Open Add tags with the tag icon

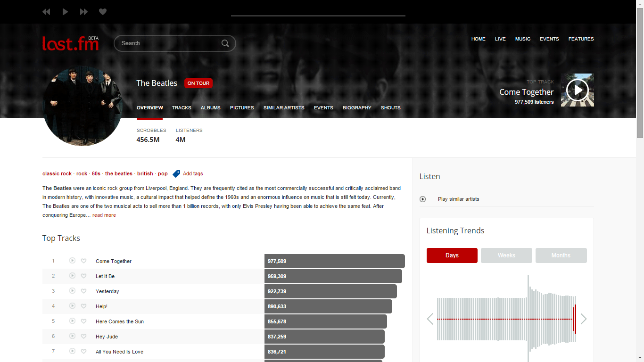point(176,173)
